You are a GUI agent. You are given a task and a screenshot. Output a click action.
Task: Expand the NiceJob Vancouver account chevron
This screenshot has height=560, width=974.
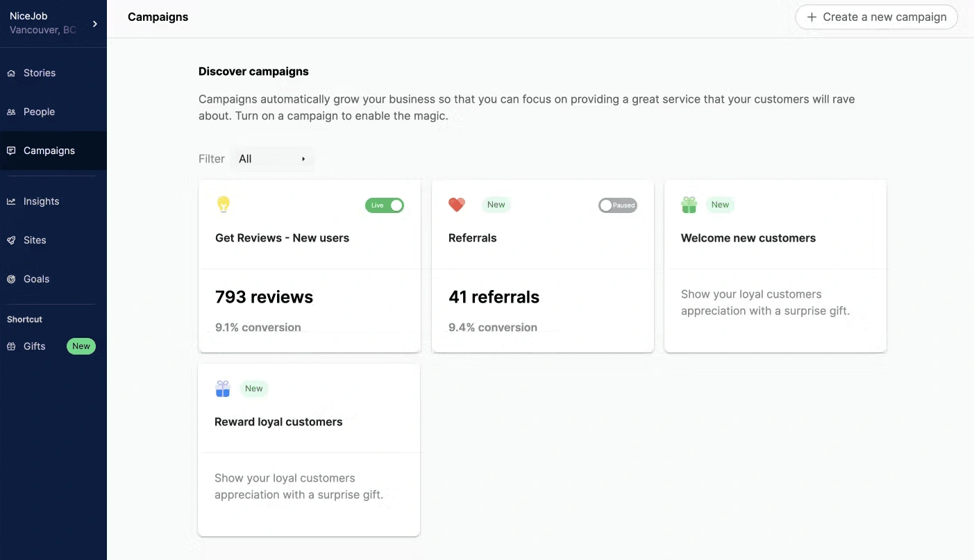click(95, 22)
